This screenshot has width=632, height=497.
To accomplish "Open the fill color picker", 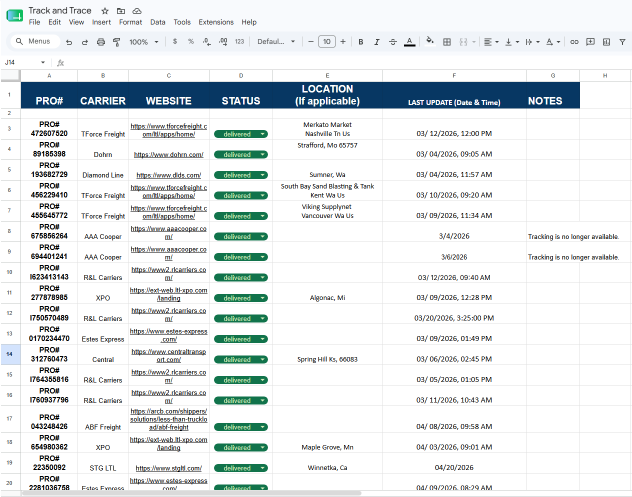I will pyautogui.click(x=430, y=41).
